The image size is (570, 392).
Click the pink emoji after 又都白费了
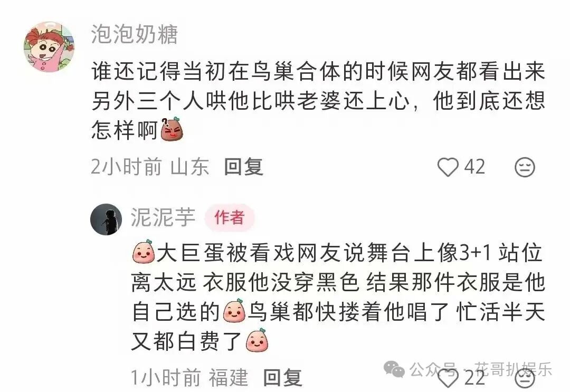point(257,341)
